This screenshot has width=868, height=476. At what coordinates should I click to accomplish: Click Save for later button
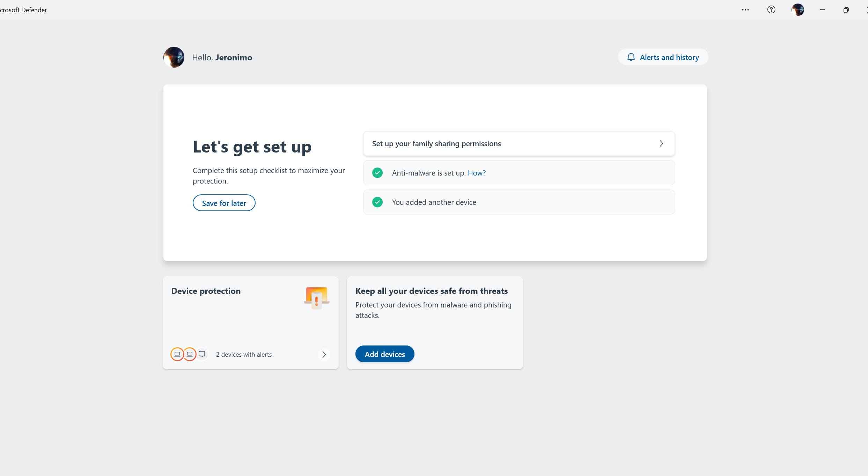pos(224,203)
